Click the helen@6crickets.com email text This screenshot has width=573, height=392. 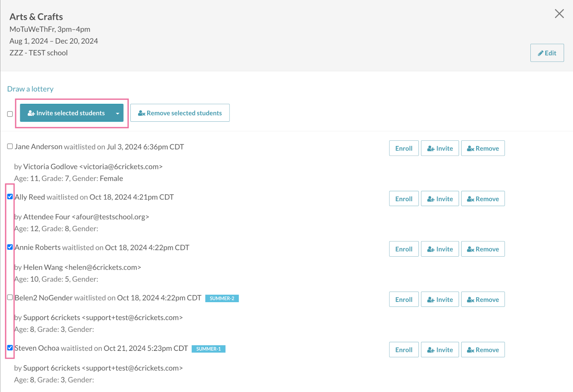coord(103,267)
